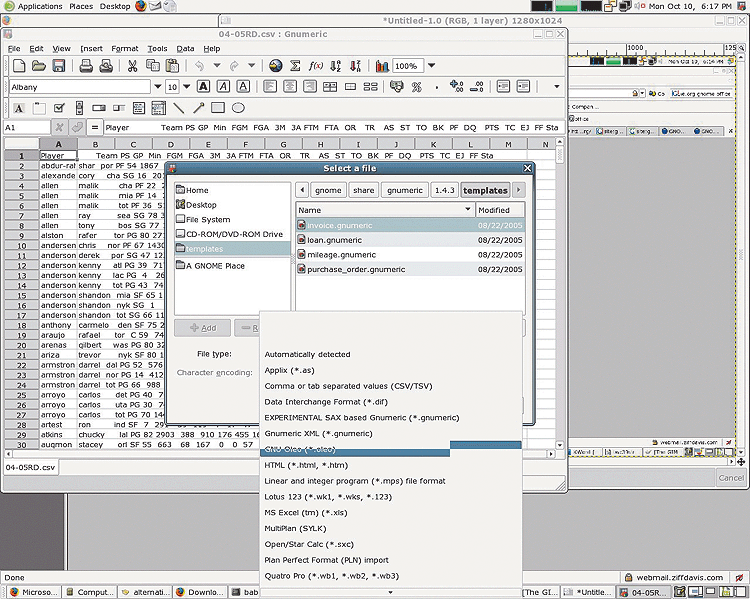The image size is (750, 599).
Task: Align cell contents left
Action: tap(270, 87)
